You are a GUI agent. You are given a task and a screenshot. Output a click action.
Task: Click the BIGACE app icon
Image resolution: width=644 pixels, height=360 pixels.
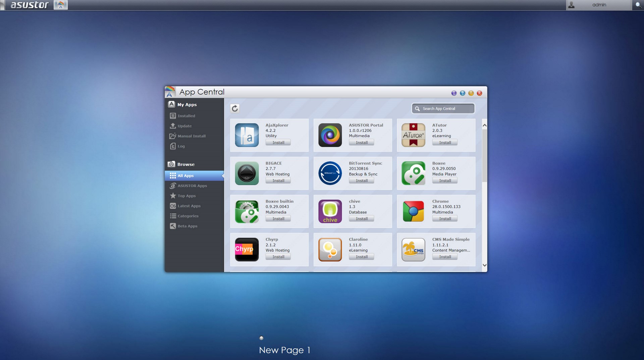247,173
